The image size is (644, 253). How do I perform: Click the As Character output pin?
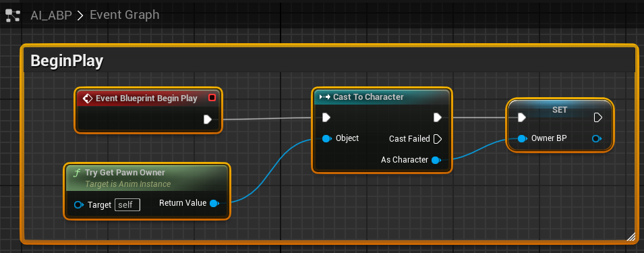[x=436, y=160]
